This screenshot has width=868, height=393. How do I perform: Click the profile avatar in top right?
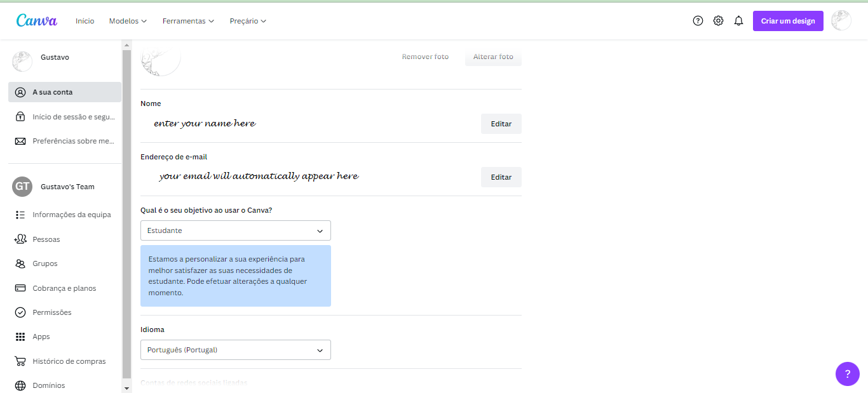[x=841, y=21]
